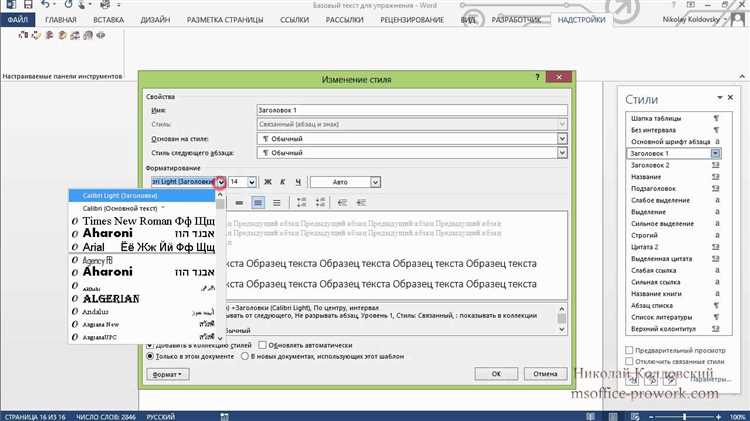750x421 pixels.
Task: Click Отмена button in style dialog
Action: (545, 374)
